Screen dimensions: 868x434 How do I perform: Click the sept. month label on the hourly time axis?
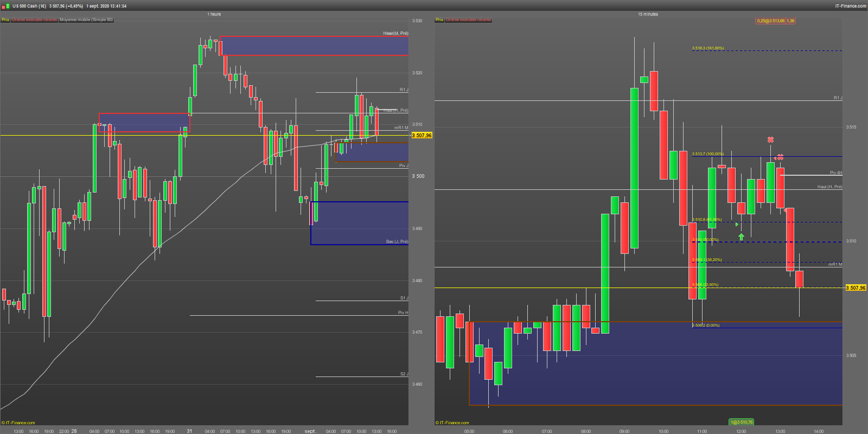tap(310, 431)
